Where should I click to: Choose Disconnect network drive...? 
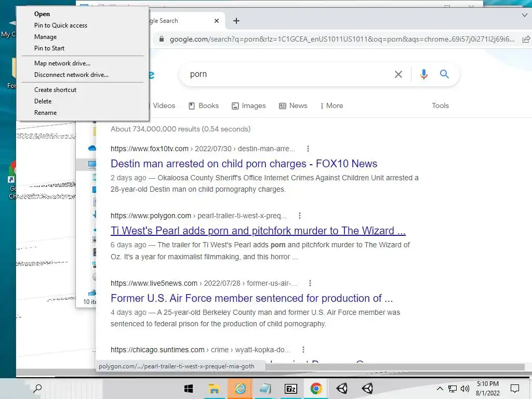[71, 75]
